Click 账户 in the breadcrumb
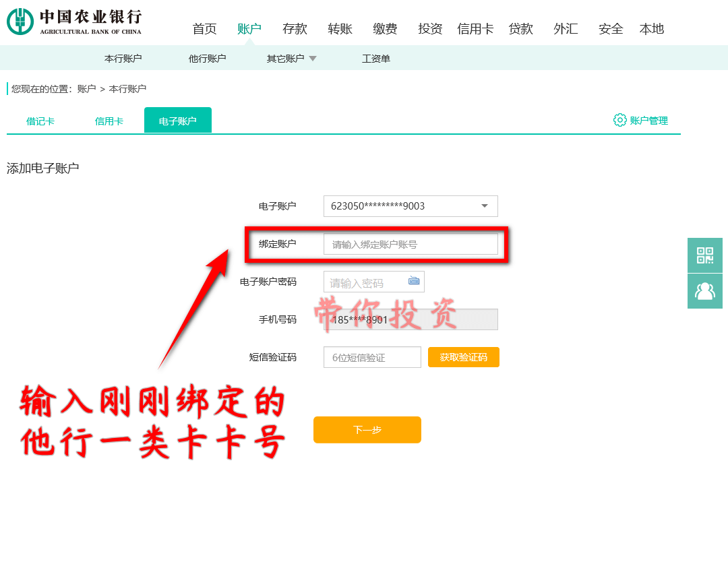Image resolution: width=728 pixels, height=566 pixels. [86, 89]
